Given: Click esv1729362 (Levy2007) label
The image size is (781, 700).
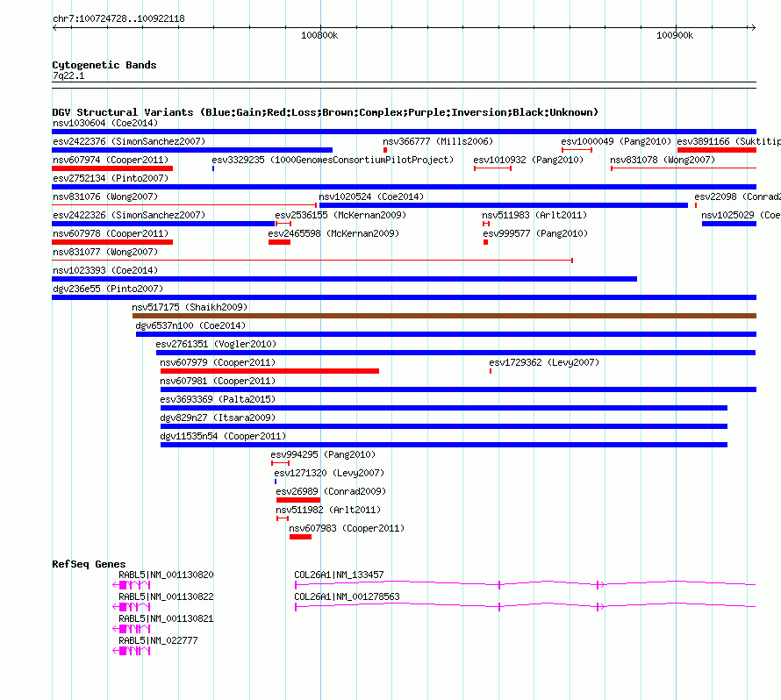Looking at the screenshot, I should [x=544, y=362].
